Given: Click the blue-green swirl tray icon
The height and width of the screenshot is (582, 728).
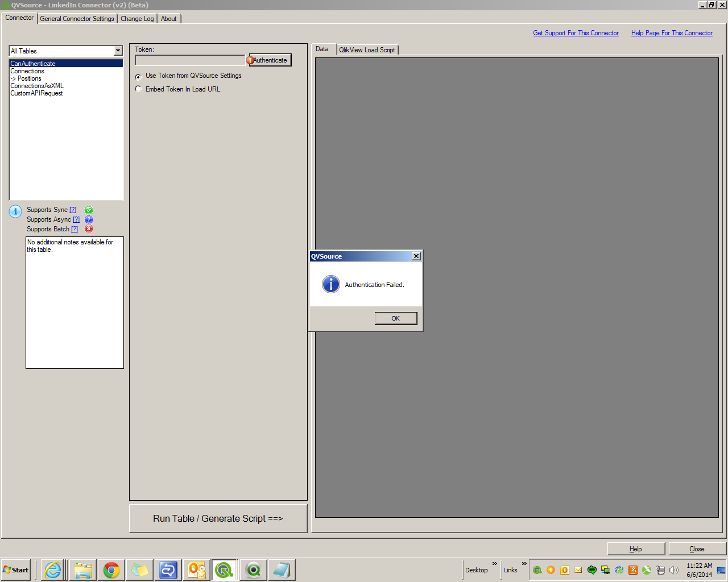Looking at the screenshot, I should click(619, 570).
